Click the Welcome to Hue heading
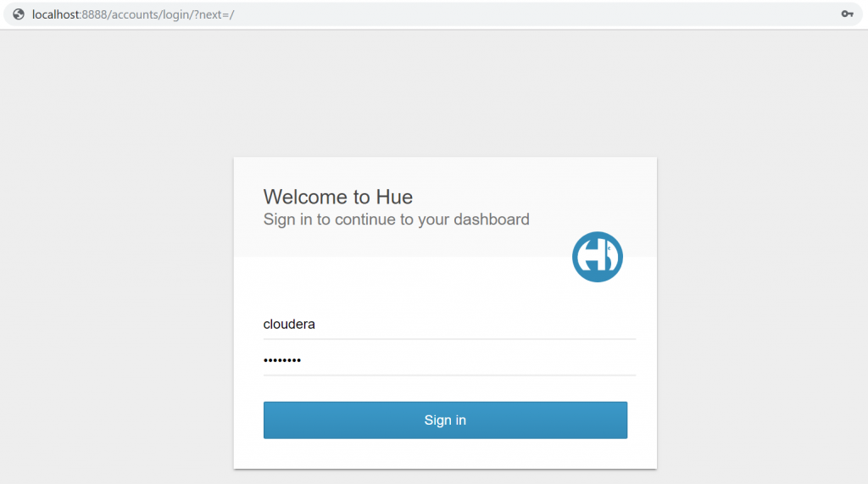This screenshot has width=868, height=484. [x=337, y=197]
